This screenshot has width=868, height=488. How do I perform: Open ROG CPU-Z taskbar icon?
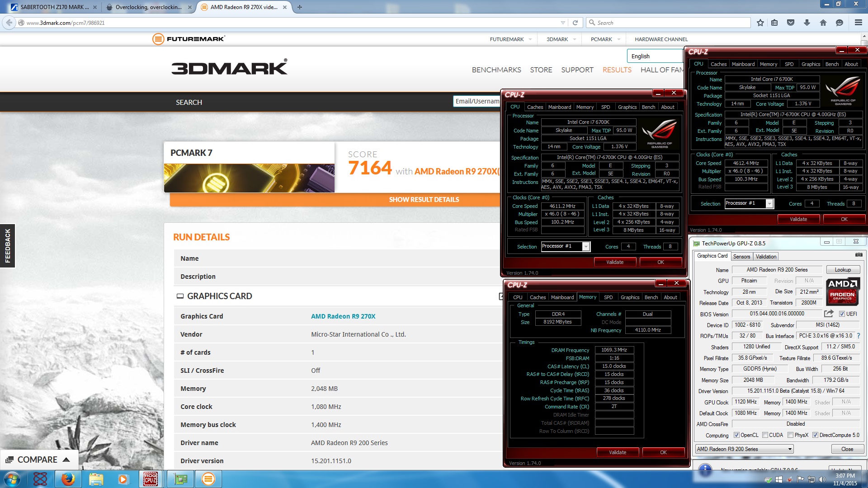pyautogui.click(x=151, y=479)
